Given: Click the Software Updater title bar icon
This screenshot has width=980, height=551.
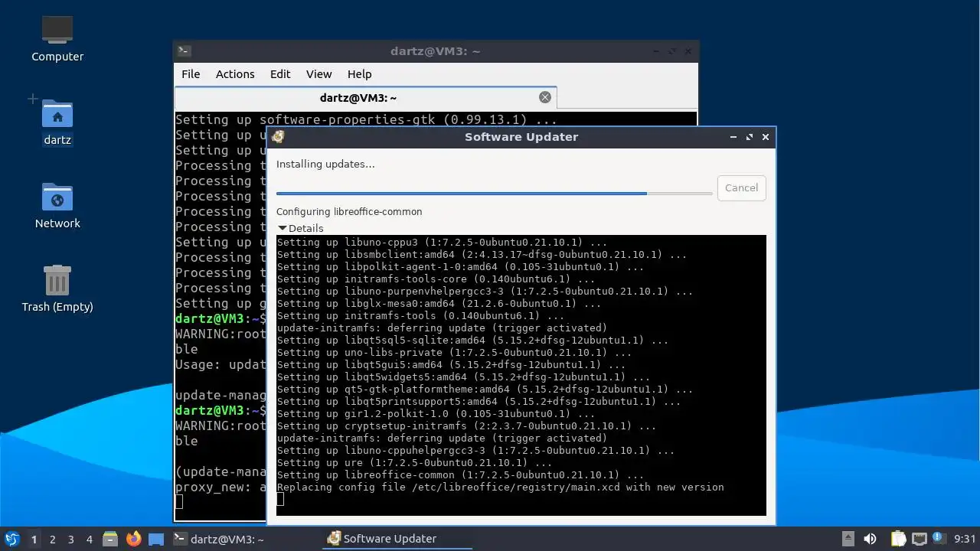Looking at the screenshot, I should coord(279,137).
